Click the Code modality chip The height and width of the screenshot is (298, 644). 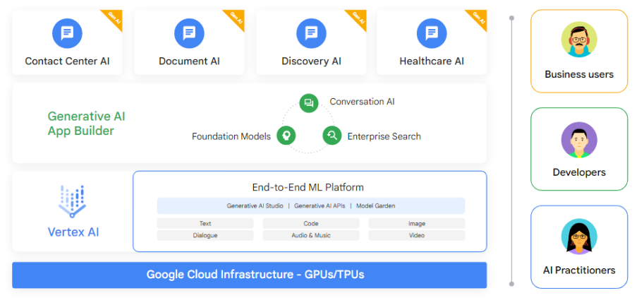310,223
